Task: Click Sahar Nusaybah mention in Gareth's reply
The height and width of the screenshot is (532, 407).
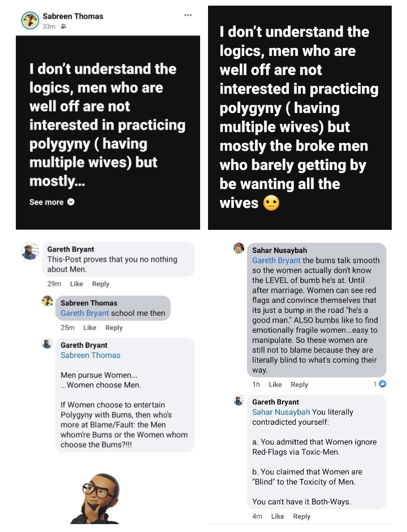Action: (x=281, y=412)
